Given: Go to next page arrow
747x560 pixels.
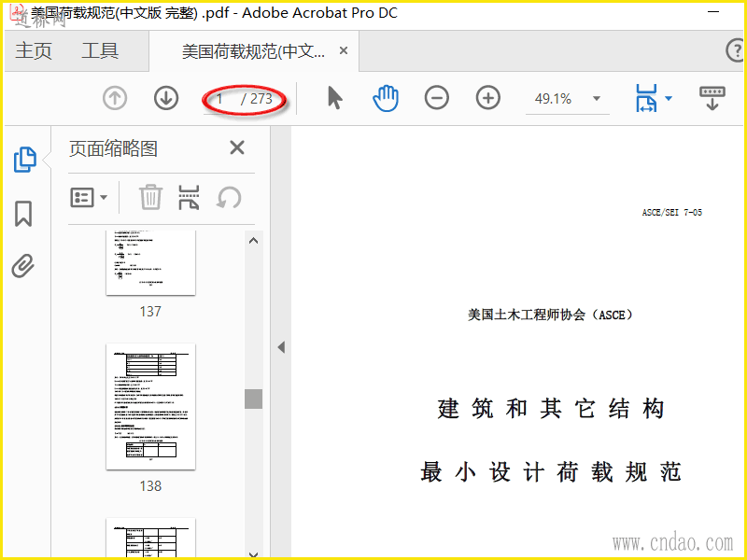Looking at the screenshot, I should [166, 99].
